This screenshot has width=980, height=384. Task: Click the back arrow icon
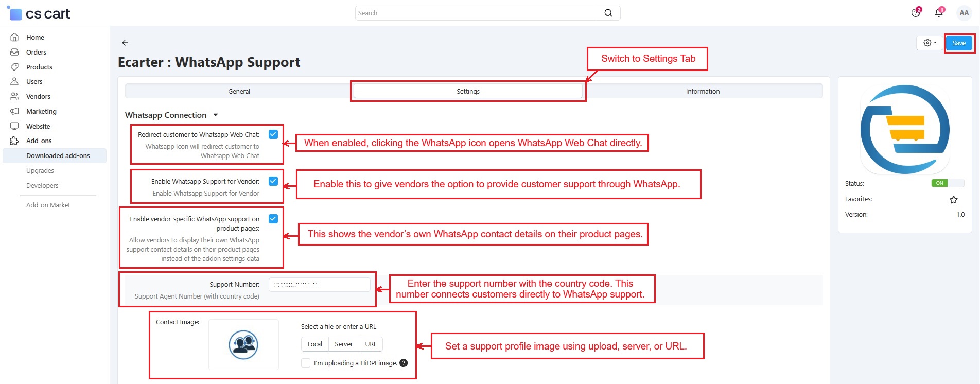tap(125, 43)
